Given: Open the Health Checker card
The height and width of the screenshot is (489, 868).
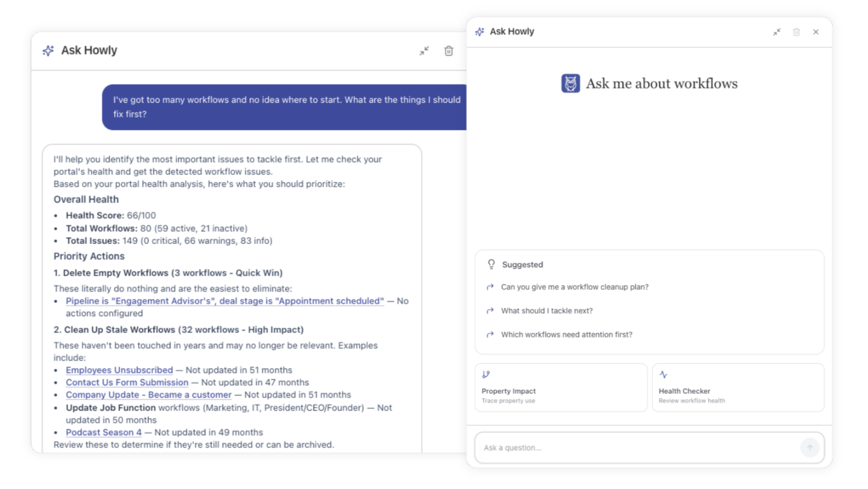Looking at the screenshot, I should tap(738, 388).
